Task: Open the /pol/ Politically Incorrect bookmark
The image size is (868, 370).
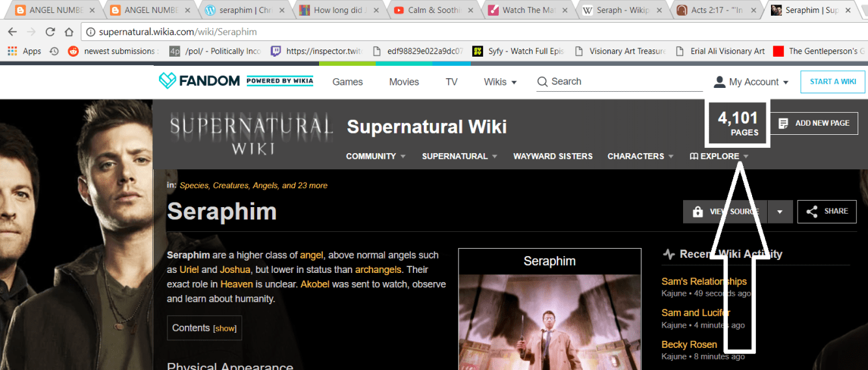Action: click(x=216, y=51)
